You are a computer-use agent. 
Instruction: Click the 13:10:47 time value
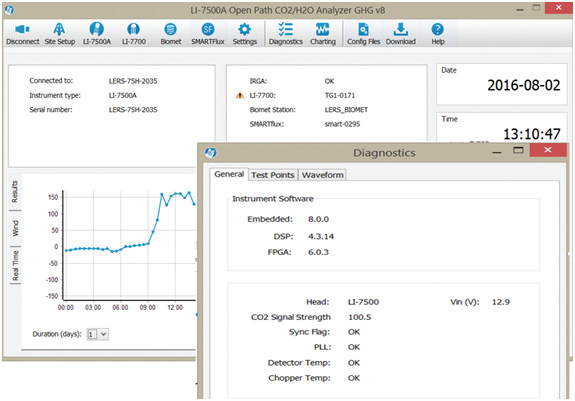[x=532, y=134]
